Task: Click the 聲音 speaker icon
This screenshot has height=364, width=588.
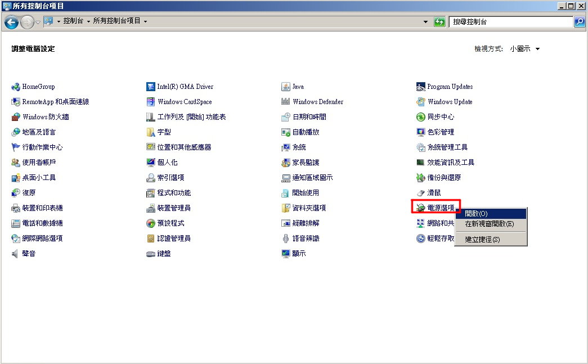Action: point(15,254)
